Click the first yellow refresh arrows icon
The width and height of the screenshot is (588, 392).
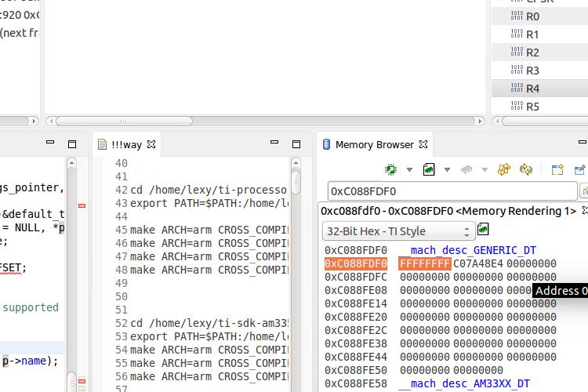tap(504, 169)
